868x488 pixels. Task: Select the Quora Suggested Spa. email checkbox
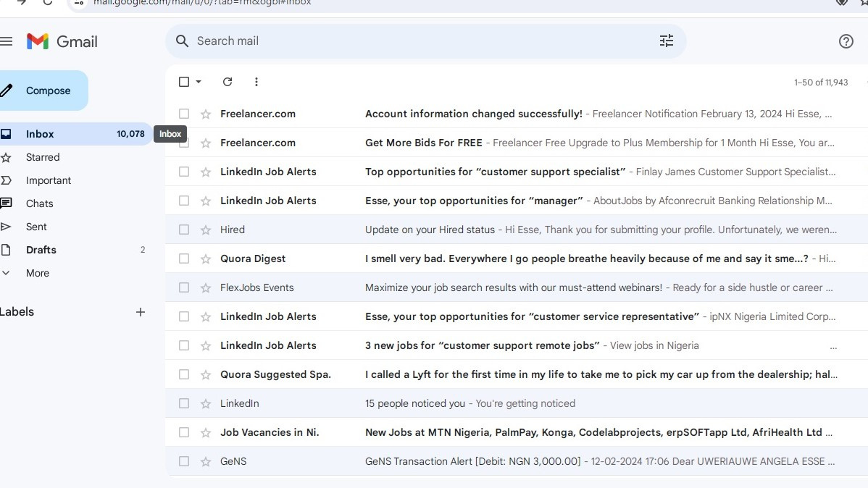click(184, 374)
